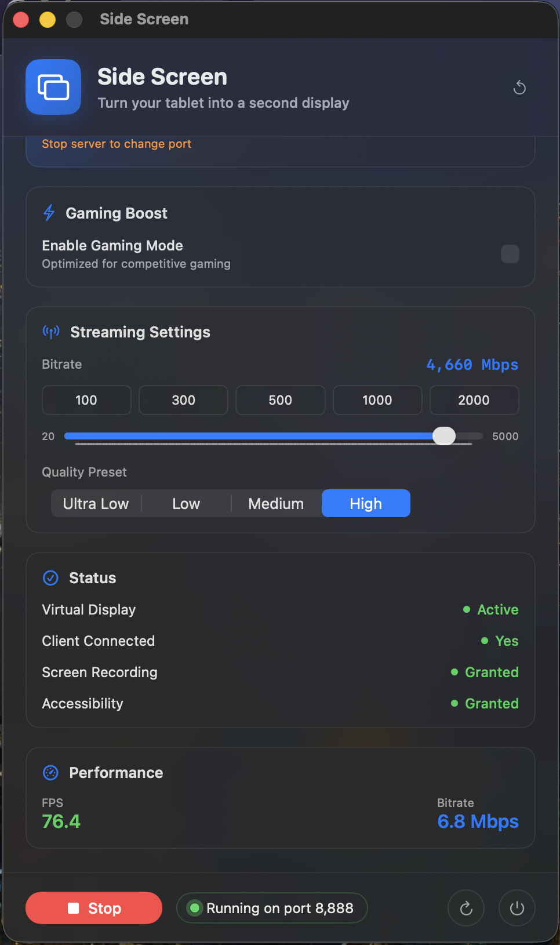This screenshot has height=945, width=560.
Task: Select the Ultra Low preset
Action: click(96, 503)
